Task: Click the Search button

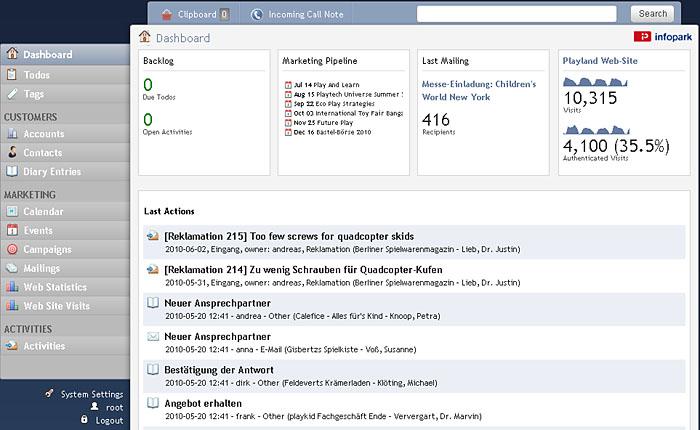Action: 652,14
